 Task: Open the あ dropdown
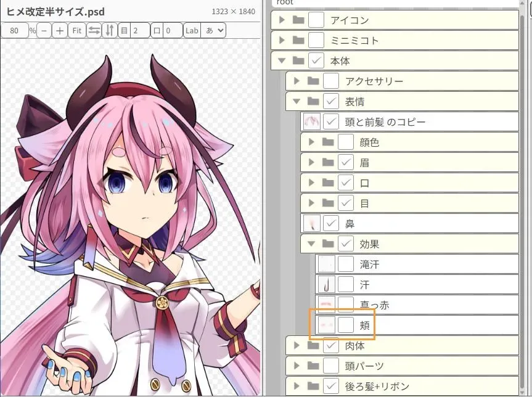click(x=214, y=31)
